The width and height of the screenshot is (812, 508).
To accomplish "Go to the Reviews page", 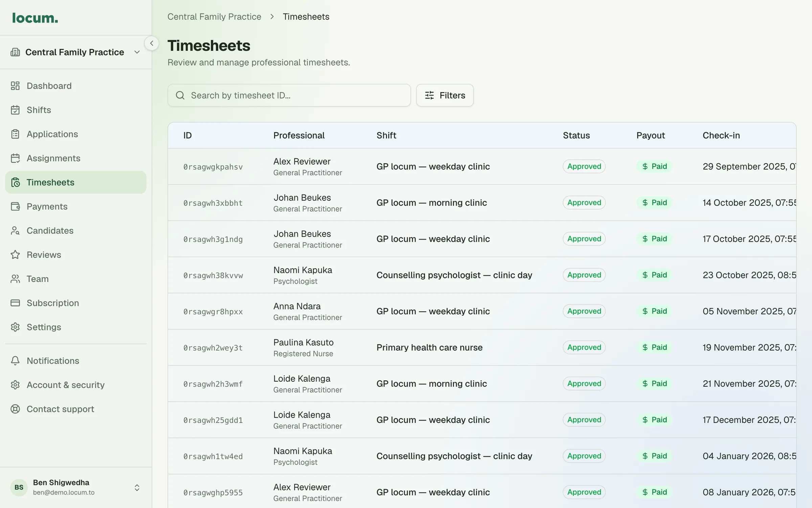I will point(75,255).
